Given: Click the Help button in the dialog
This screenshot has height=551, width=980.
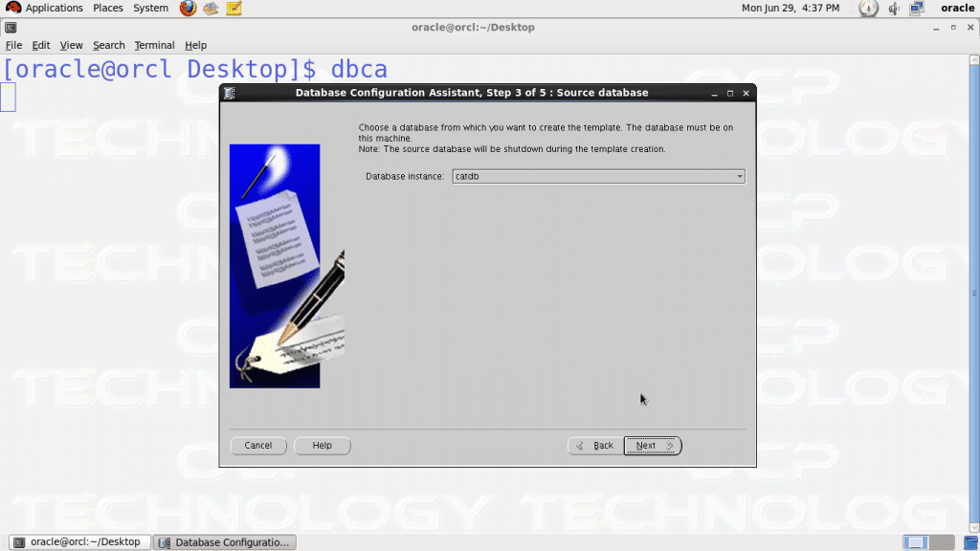Looking at the screenshot, I should [322, 446].
